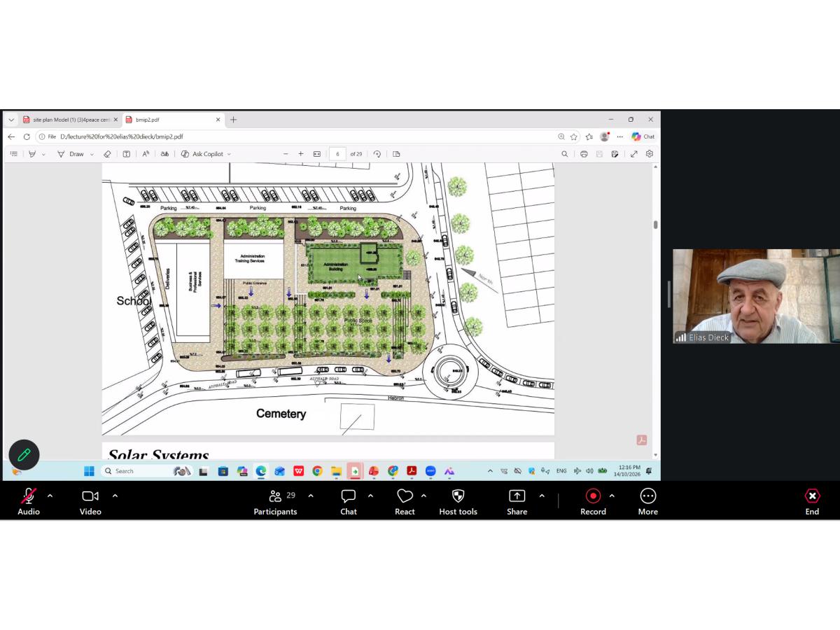The height and width of the screenshot is (630, 840).
Task: Click the green annotate pencil button
Action: tap(24, 455)
